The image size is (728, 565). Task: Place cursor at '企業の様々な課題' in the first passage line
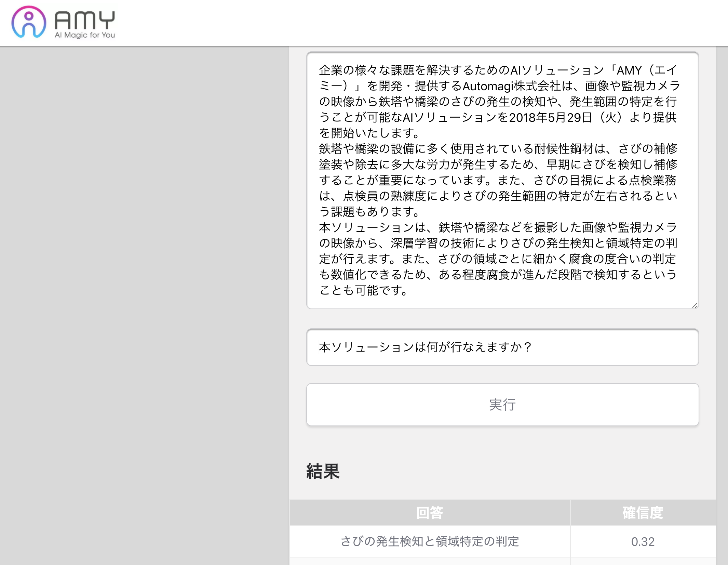click(x=367, y=70)
